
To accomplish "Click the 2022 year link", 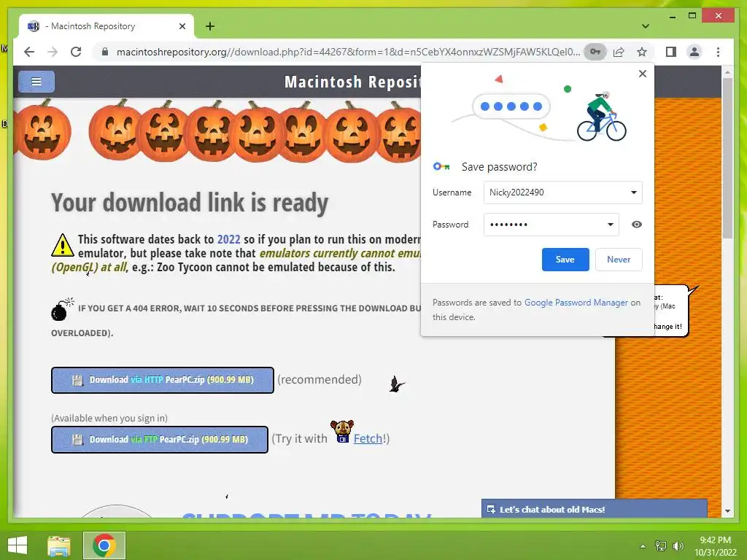I will [228, 239].
